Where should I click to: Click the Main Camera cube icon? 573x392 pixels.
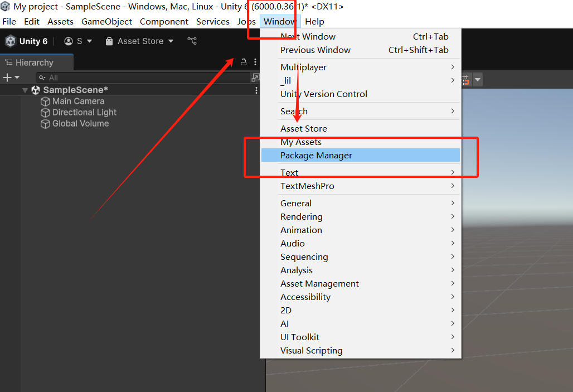45,101
